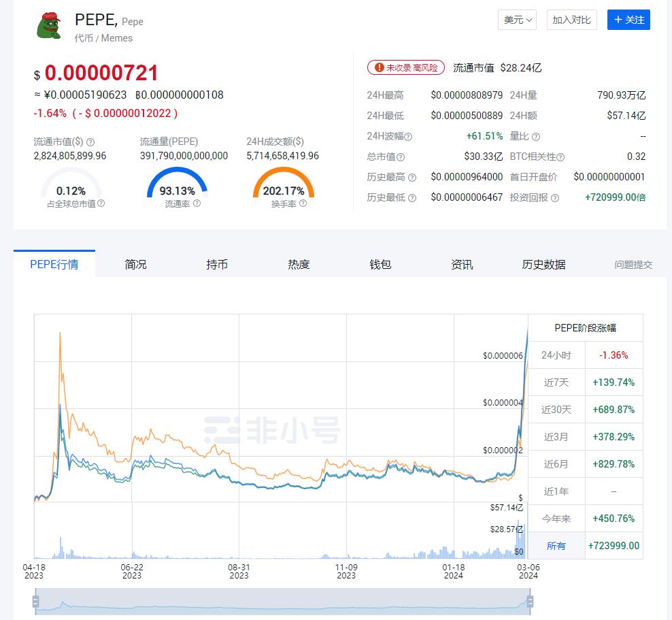Click the +723999.00 all-time gain value
672x620 pixels.
click(614, 546)
